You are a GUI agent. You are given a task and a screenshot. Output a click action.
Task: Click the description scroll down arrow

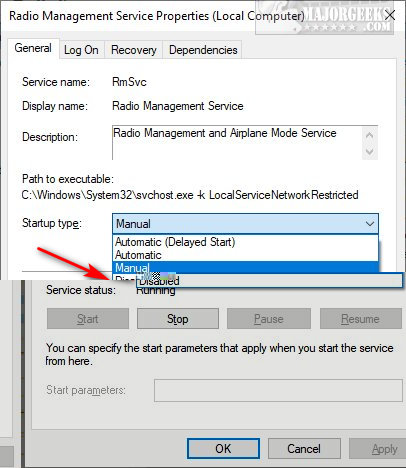369,152
